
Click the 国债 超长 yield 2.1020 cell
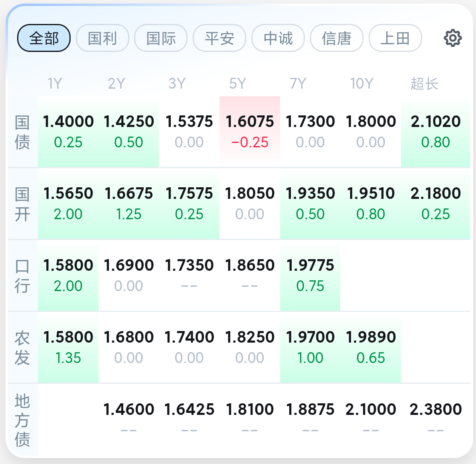pos(435,131)
